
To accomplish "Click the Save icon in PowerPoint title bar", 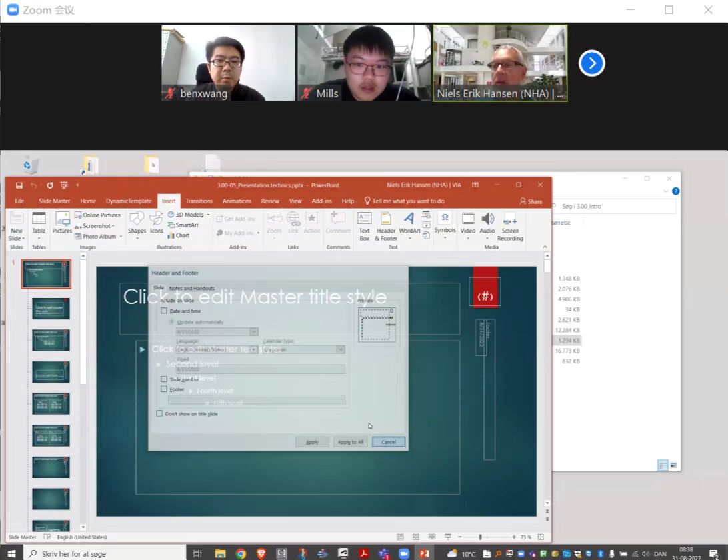I will pos(19,185).
